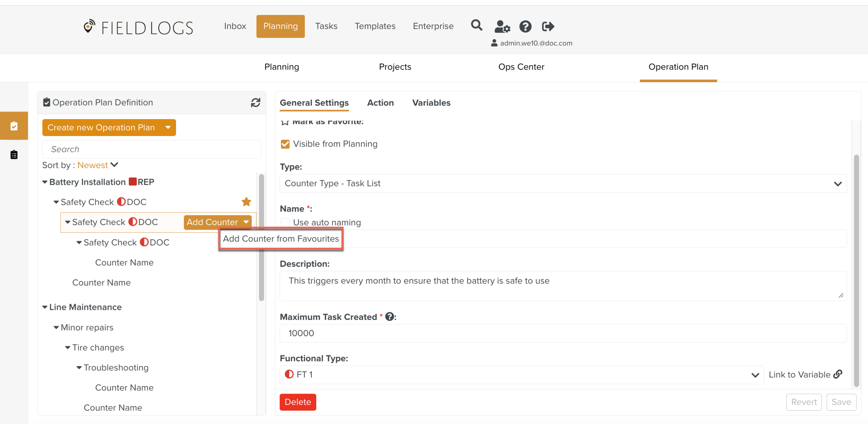Open the user settings icon

(x=502, y=26)
